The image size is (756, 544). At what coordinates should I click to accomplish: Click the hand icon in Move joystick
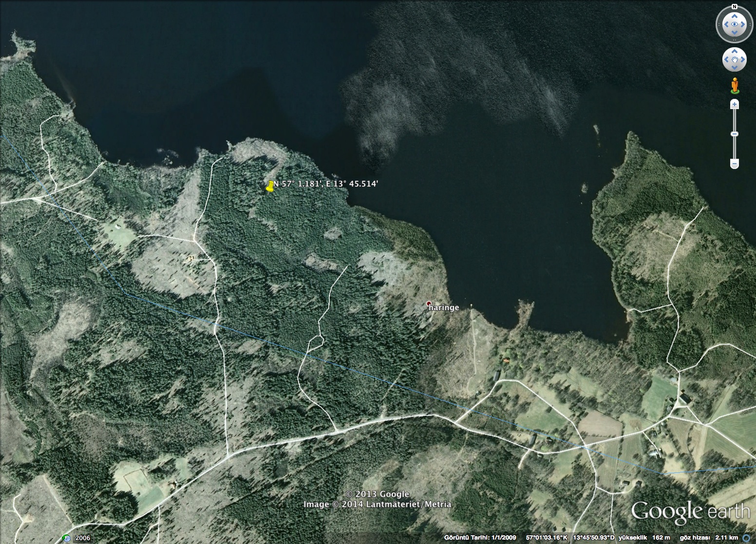pos(734,60)
